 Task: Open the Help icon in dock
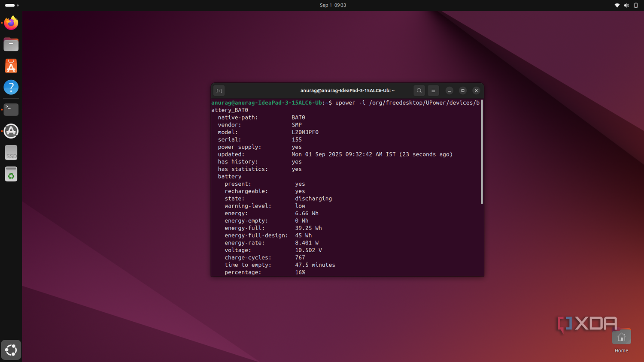click(x=11, y=87)
